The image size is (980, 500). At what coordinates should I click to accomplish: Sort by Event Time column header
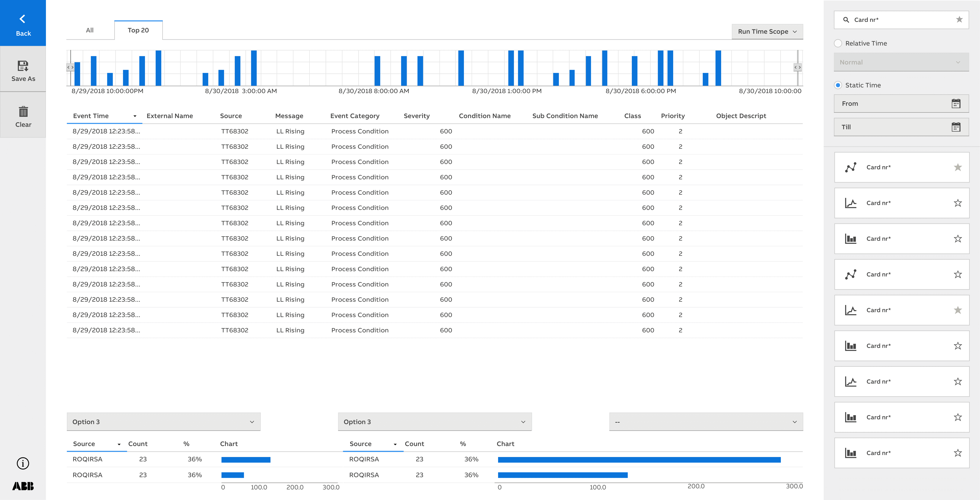click(91, 116)
